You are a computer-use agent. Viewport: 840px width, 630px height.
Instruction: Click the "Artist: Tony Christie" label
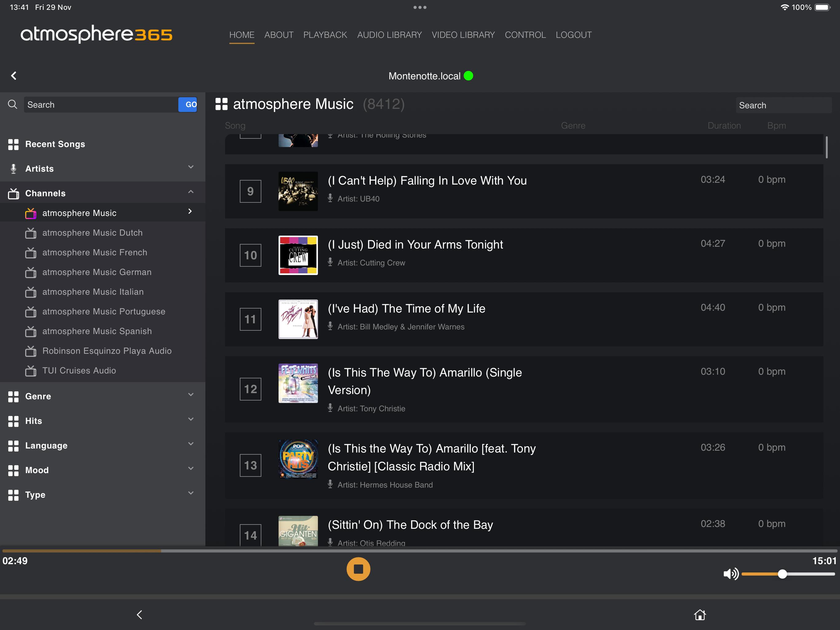click(x=371, y=409)
